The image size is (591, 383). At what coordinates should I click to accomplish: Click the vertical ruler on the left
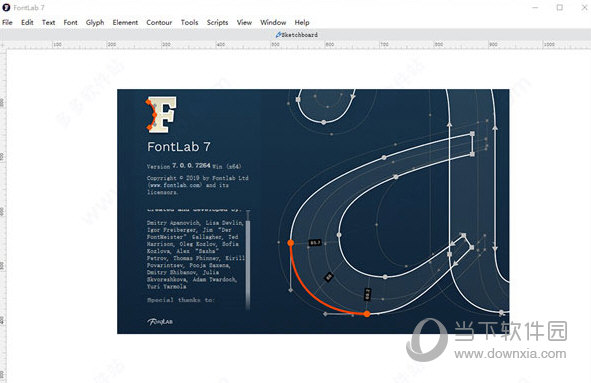click(x=3, y=216)
